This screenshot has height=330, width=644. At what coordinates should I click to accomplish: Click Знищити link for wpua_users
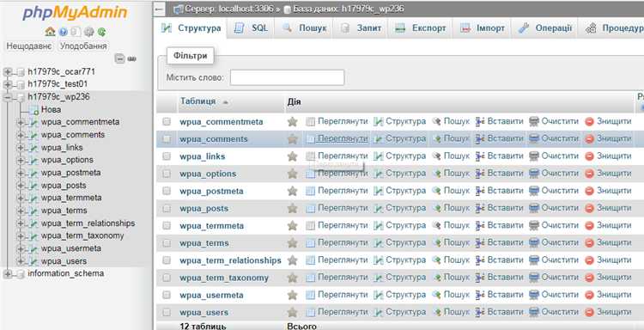click(x=614, y=312)
